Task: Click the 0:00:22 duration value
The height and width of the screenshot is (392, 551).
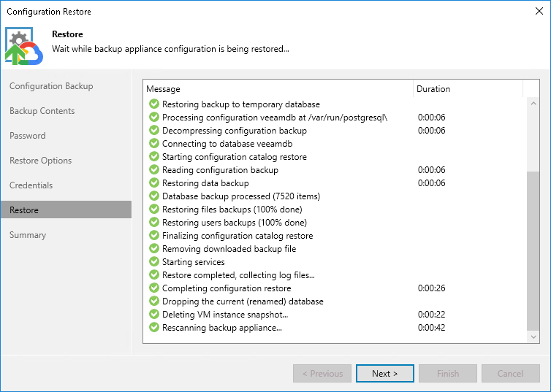Action: coord(432,314)
